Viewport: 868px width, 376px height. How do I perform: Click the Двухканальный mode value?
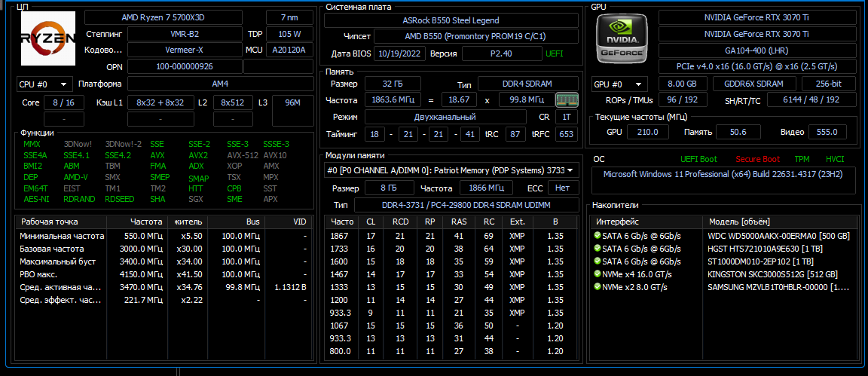(445, 118)
